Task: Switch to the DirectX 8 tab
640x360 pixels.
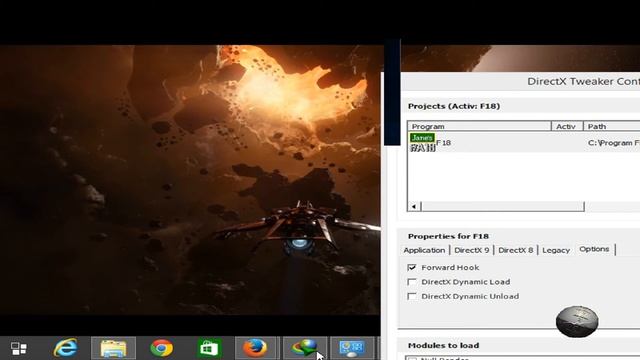Action: pyautogui.click(x=516, y=250)
